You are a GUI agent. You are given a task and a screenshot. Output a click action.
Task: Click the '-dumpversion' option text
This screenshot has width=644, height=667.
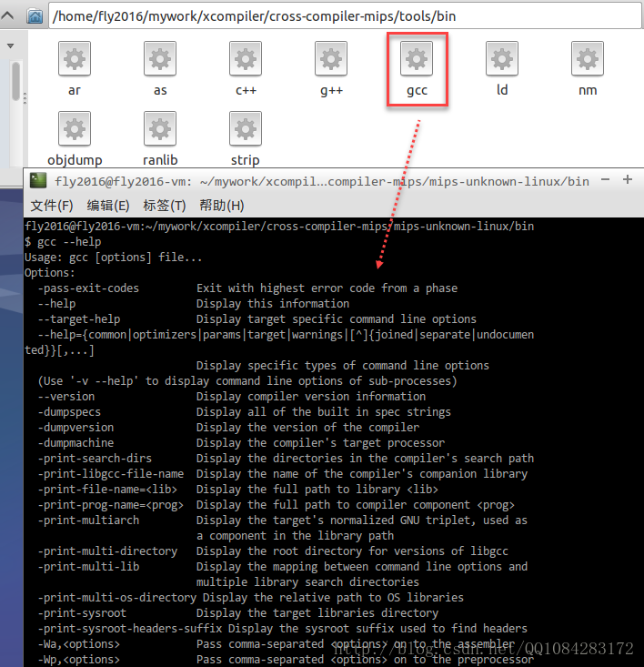[x=75, y=427]
